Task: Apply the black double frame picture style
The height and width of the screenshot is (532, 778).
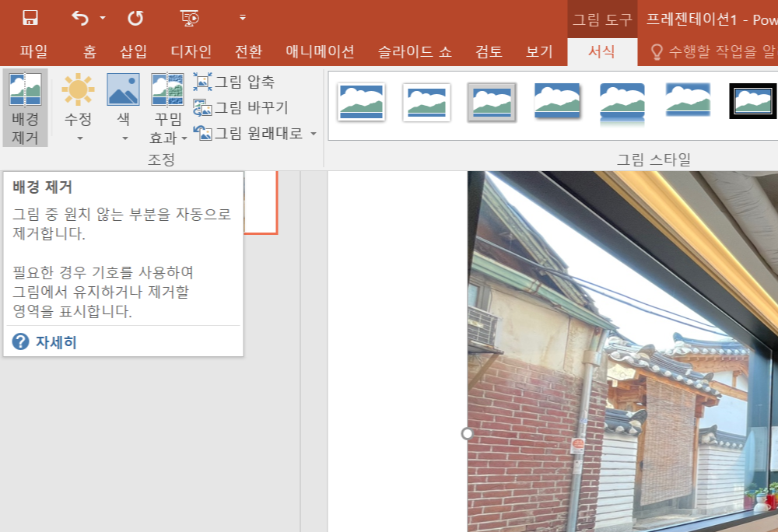Action: tap(752, 101)
